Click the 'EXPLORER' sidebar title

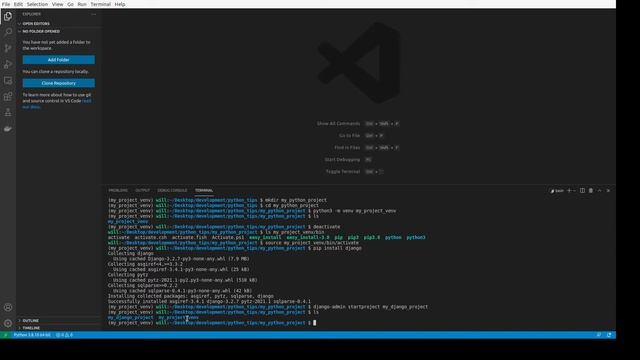(31, 14)
